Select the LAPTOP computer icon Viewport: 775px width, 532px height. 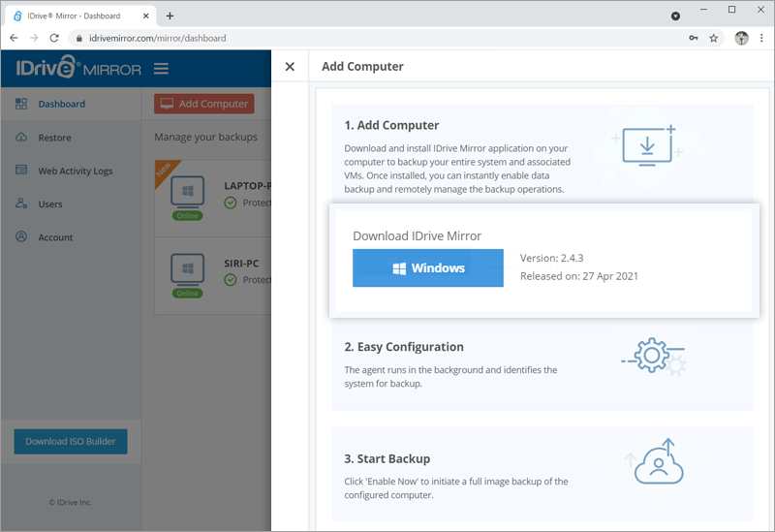[x=187, y=191]
